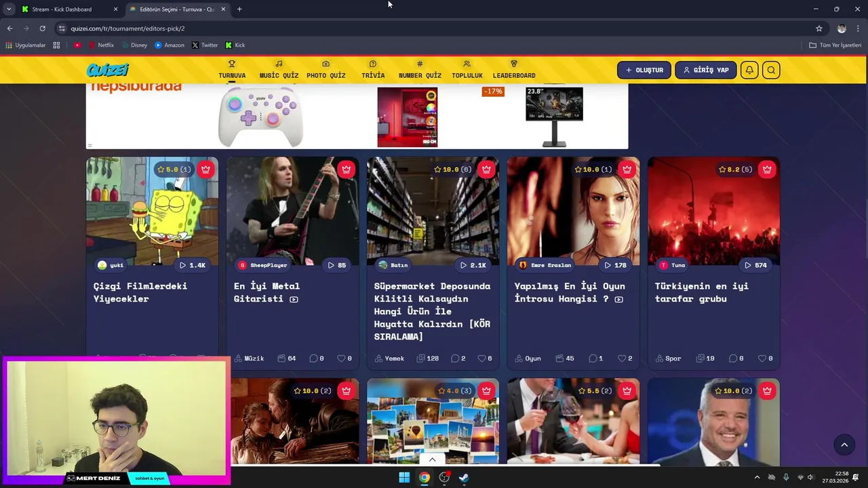This screenshot has width=868, height=488.
Task: Open the notifications bell
Action: click(x=749, y=70)
